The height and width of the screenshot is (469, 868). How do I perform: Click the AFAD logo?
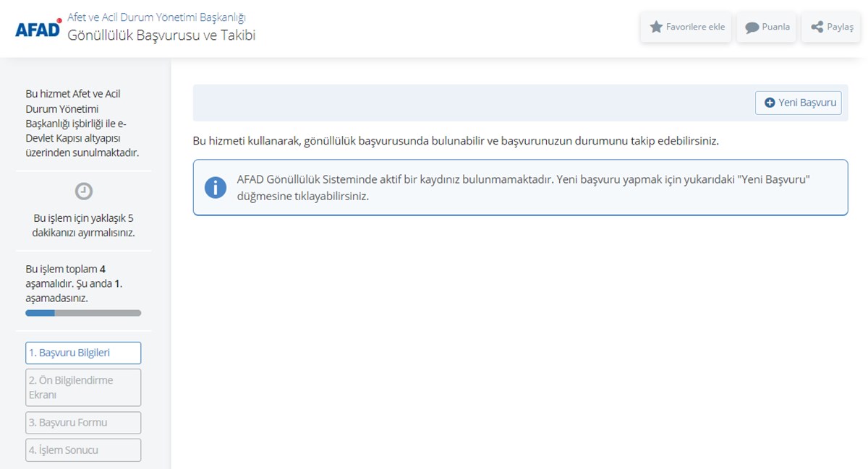[38, 28]
